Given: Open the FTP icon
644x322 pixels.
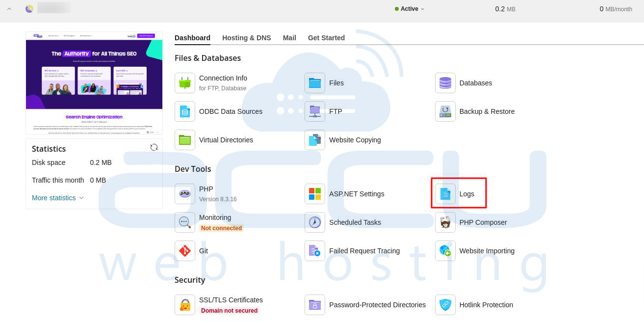Looking at the screenshot, I should pos(315,111).
